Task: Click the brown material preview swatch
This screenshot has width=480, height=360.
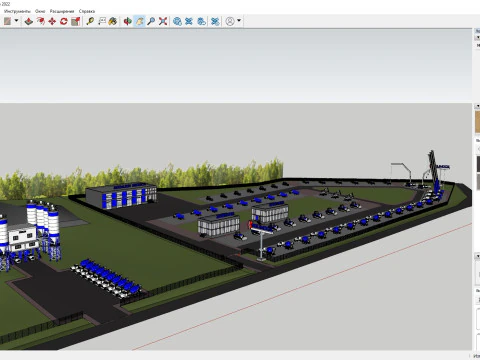Action: pyautogui.click(x=478, y=122)
